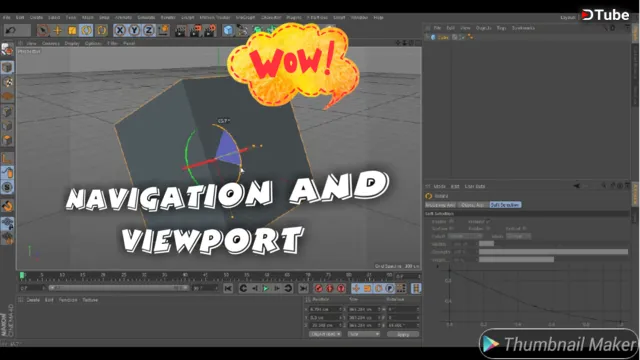Toggle the Z axis lock
This screenshot has height=360, width=640.
coord(149,30)
